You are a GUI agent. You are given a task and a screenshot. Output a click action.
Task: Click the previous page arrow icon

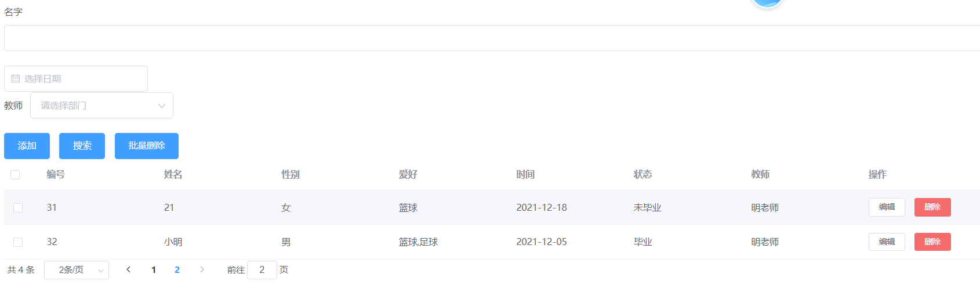click(x=129, y=269)
